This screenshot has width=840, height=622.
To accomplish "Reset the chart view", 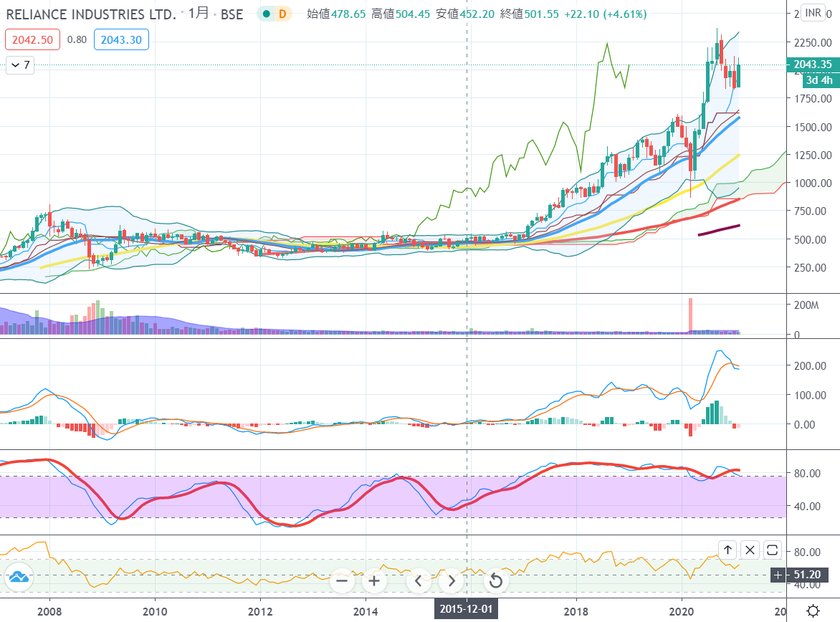I will (496, 580).
